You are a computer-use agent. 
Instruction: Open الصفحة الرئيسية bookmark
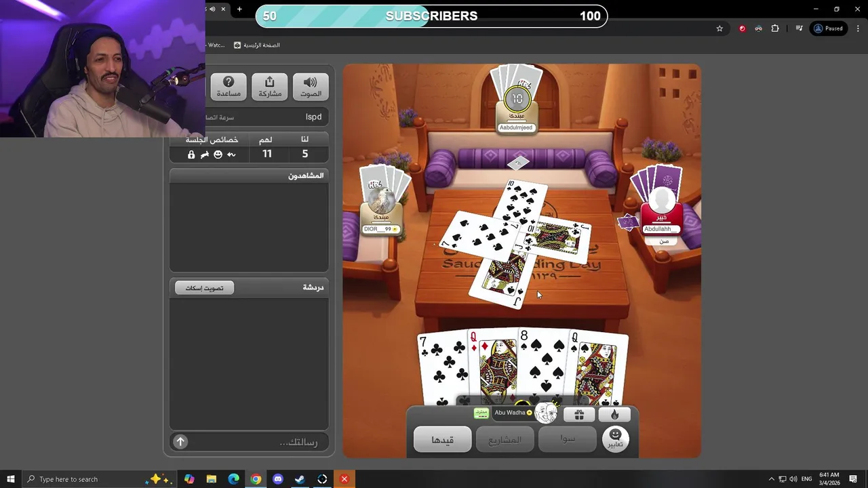(x=257, y=45)
